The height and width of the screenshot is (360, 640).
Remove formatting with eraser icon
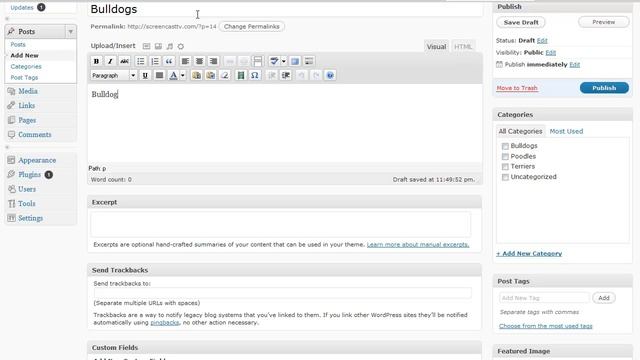coord(224,76)
